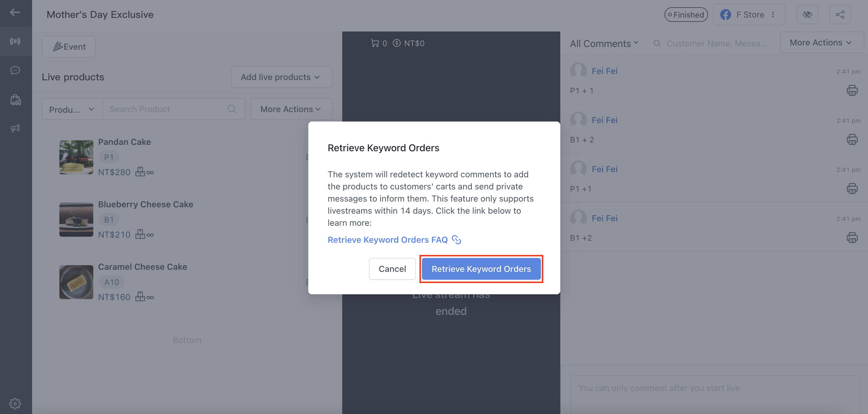
Task: Print the 'P1 + 1' comment
Action: [852, 90]
